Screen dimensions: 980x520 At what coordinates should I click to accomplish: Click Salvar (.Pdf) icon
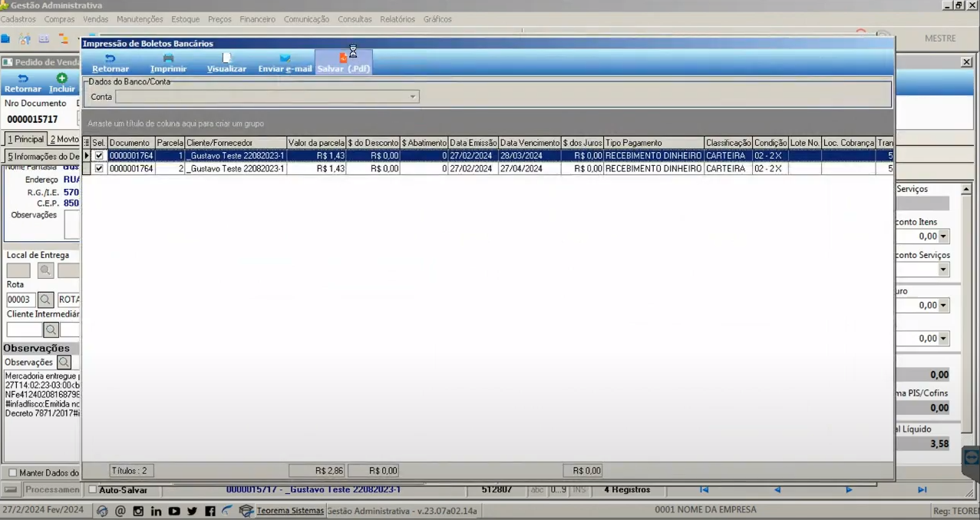344,58
